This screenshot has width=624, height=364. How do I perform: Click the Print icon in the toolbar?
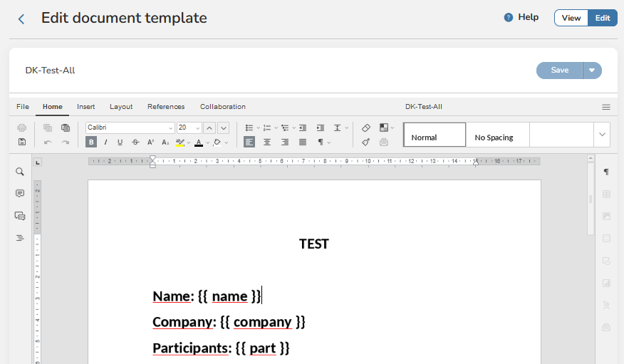pyautogui.click(x=22, y=128)
